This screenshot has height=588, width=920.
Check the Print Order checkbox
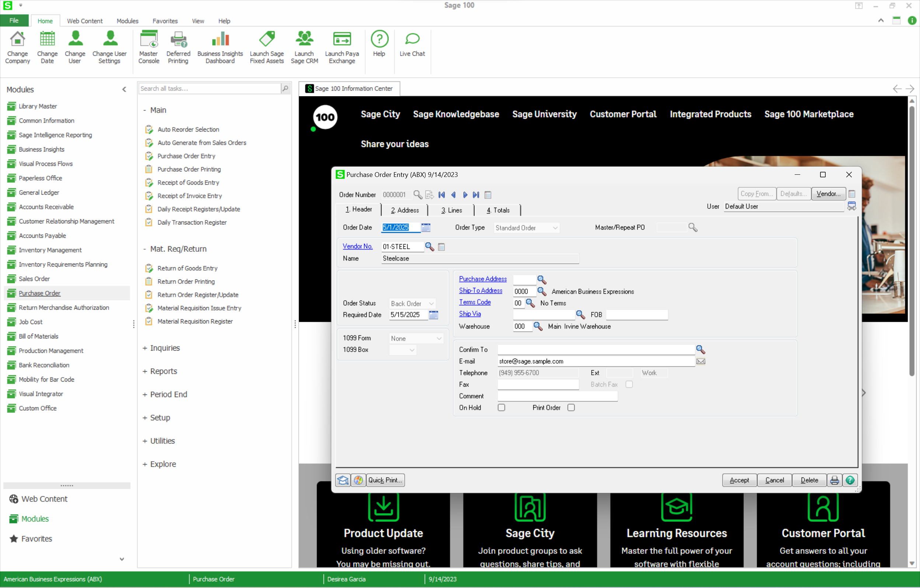pos(571,408)
